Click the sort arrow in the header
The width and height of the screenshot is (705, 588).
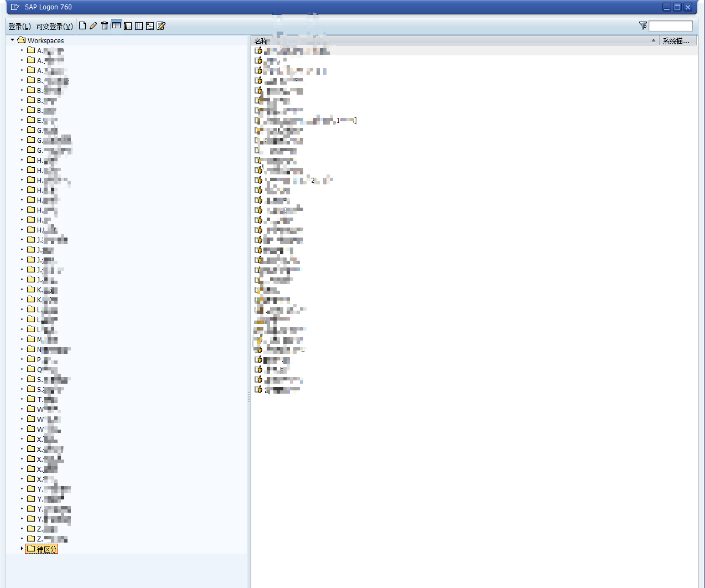pyautogui.click(x=653, y=40)
